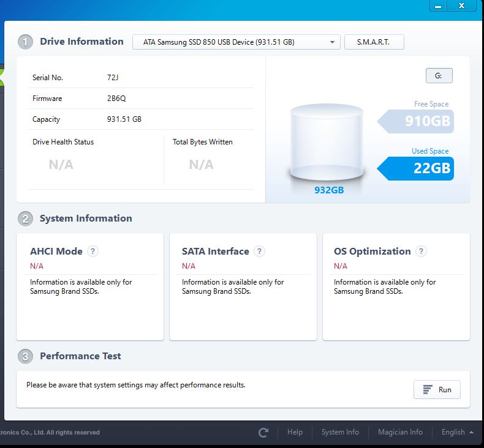
Task: Open the AHCI Mode help tooltip icon
Action: pyautogui.click(x=93, y=251)
